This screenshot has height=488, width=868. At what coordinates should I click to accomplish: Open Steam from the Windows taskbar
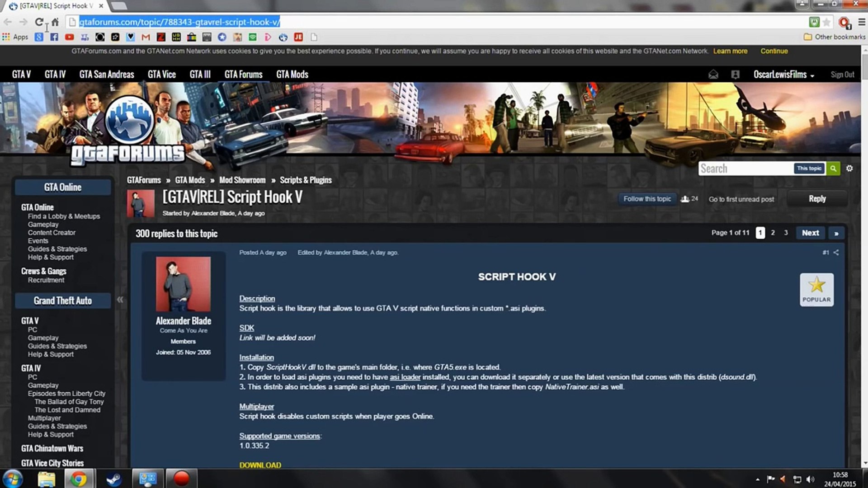click(113, 479)
